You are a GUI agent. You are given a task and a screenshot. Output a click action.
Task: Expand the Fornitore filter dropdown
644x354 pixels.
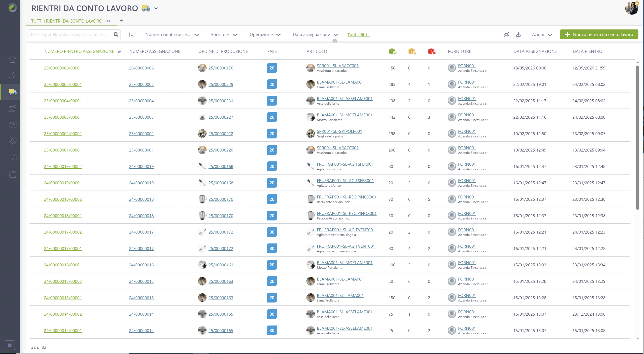[x=224, y=34]
